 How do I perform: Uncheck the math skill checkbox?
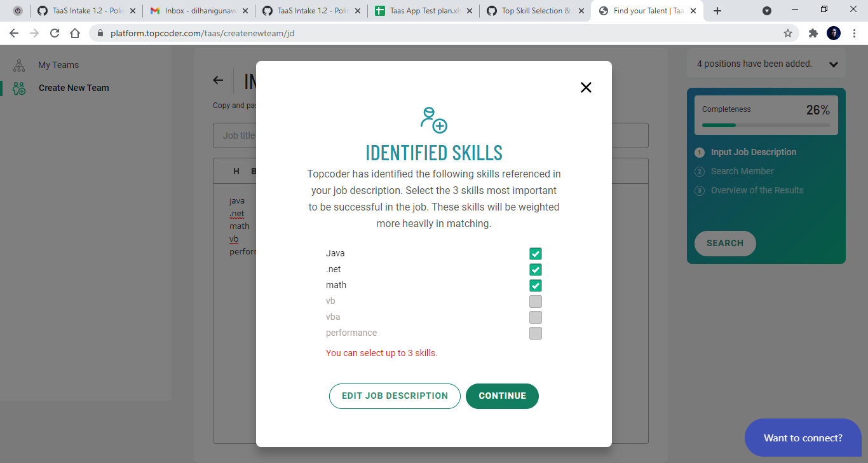536,286
